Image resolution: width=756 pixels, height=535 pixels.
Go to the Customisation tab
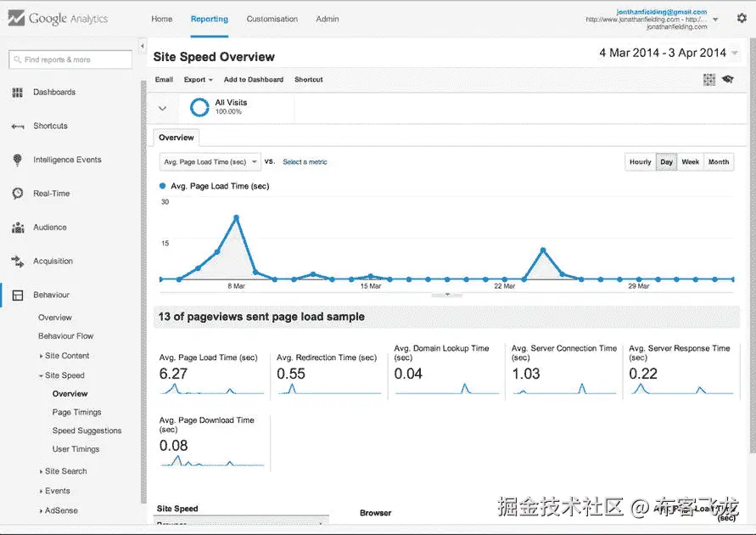click(x=272, y=19)
